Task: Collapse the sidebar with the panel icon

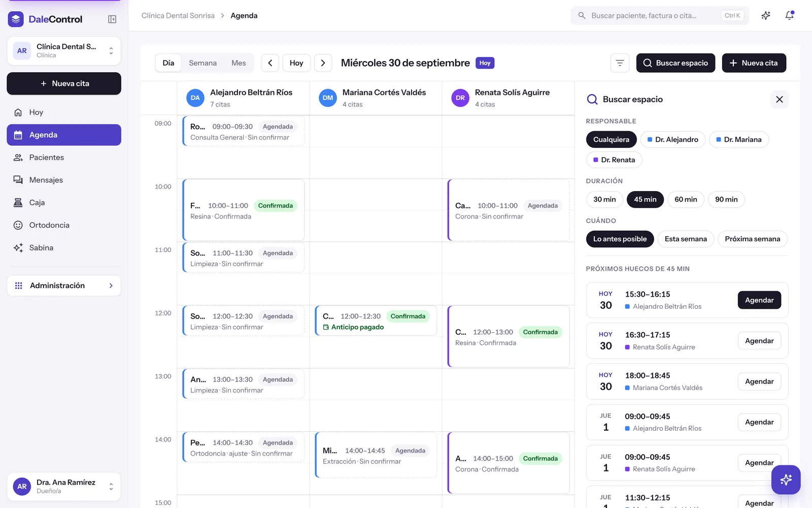Action: (112, 19)
